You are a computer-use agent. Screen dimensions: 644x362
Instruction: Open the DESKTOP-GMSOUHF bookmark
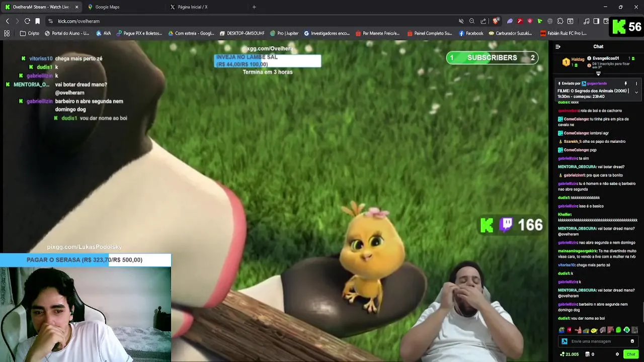coord(242,33)
